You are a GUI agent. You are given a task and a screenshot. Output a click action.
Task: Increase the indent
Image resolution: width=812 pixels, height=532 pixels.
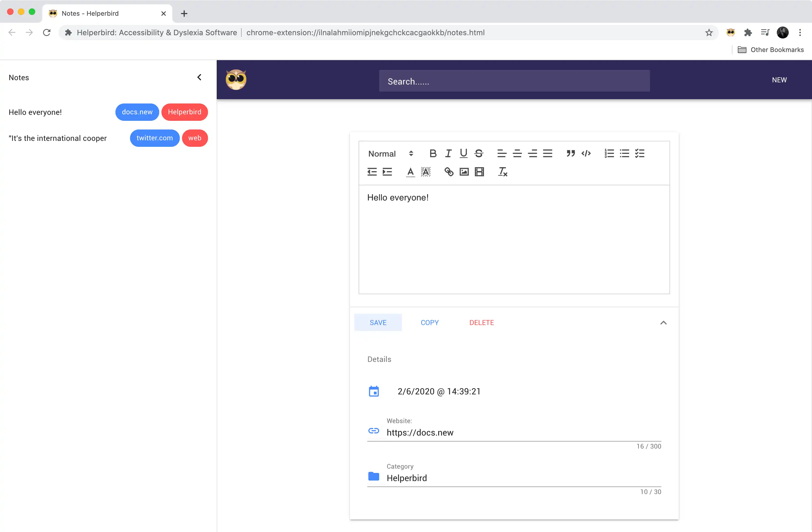pos(387,172)
